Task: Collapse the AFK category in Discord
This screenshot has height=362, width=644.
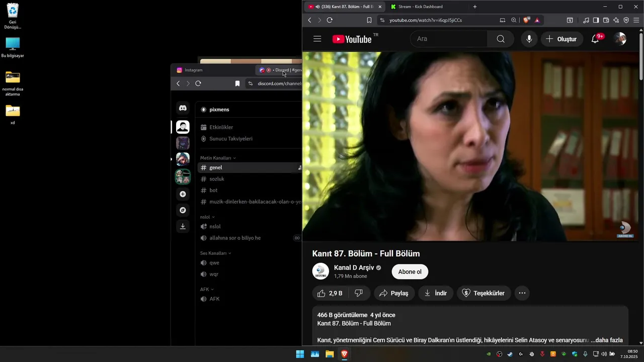Action: coord(207,289)
